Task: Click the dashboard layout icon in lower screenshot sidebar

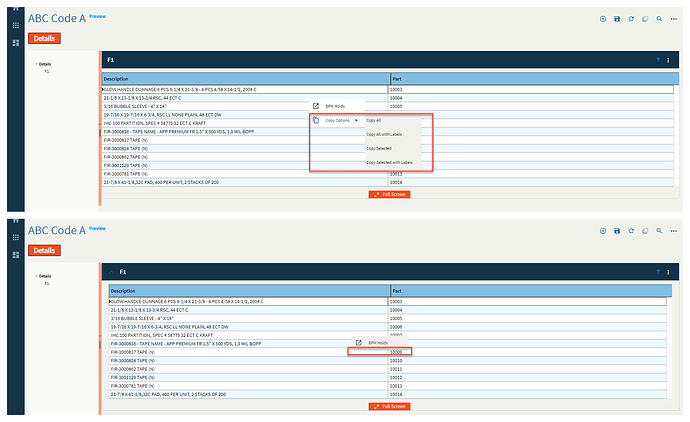Action: pyautogui.click(x=16, y=255)
